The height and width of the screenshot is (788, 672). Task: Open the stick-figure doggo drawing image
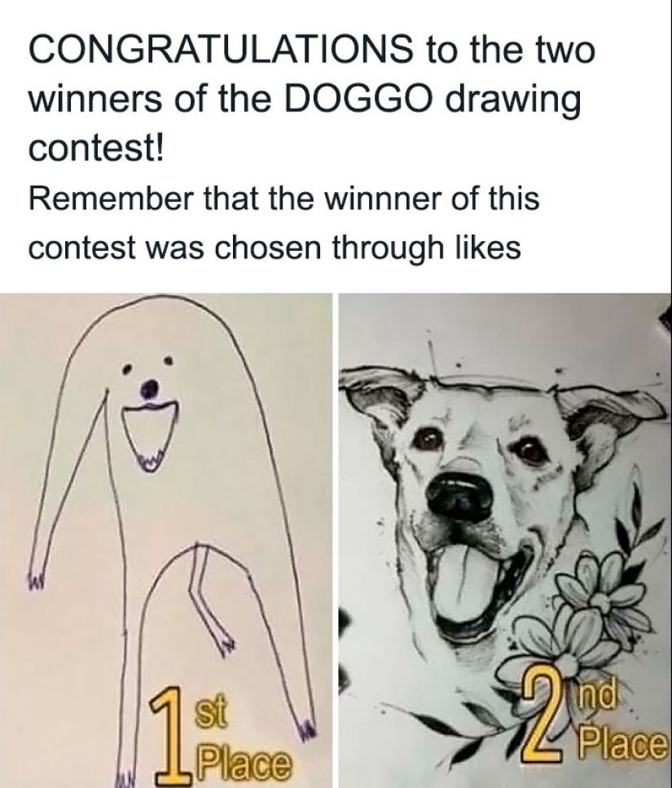pos(165,540)
